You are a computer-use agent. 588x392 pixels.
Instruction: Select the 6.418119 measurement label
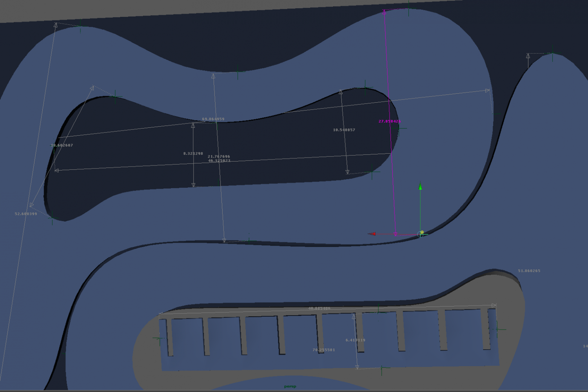355,340
